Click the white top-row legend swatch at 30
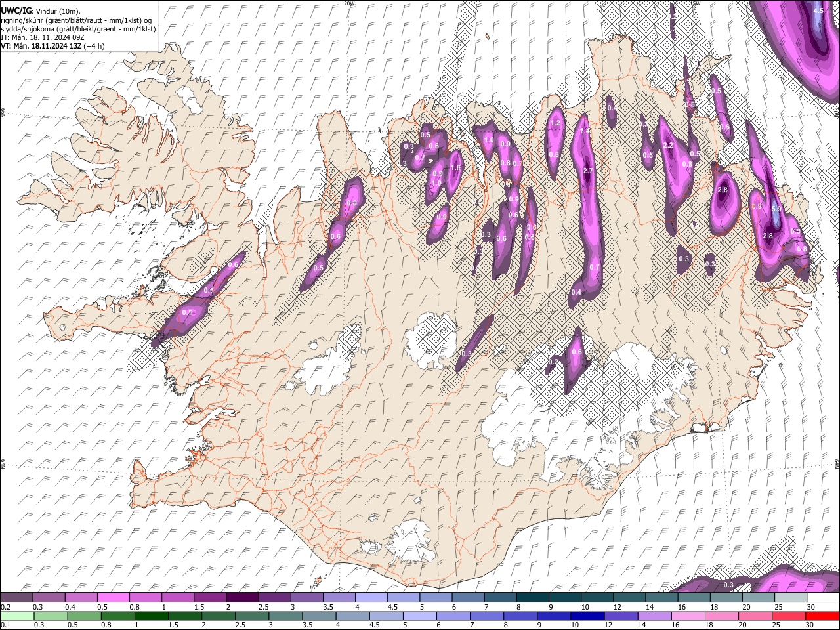This screenshot has height=630, width=840. click(x=823, y=598)
